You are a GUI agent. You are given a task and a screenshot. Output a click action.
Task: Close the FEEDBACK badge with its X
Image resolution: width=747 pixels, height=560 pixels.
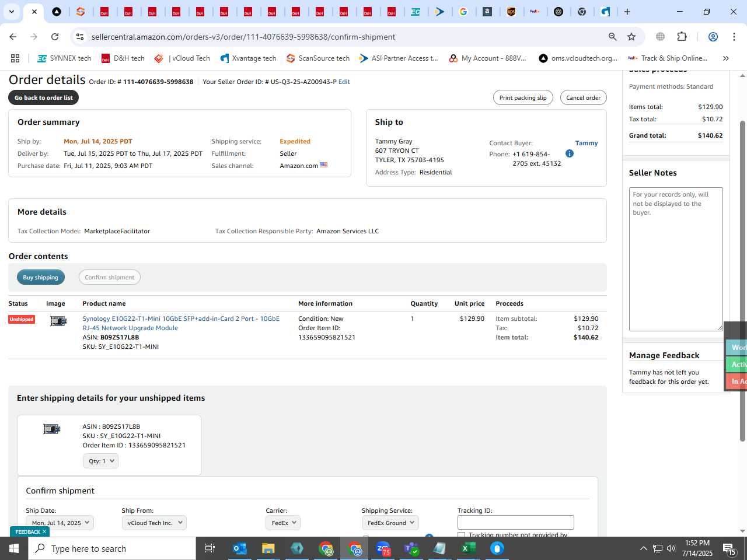(x=44, y=531)
